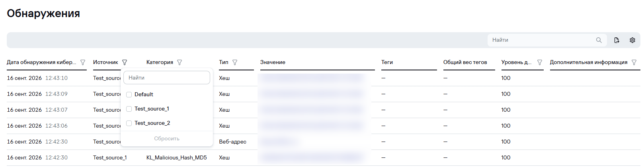Click the Обнаружения page heading
This screenshot has width=644, height=167.
click(43, 14)
